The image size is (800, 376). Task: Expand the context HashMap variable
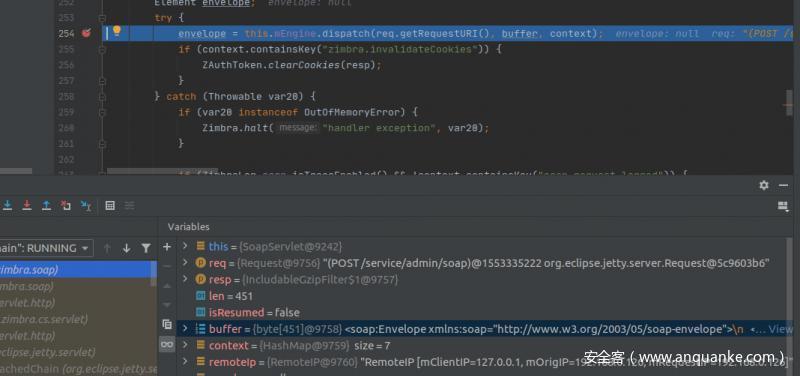pos(185,345)
